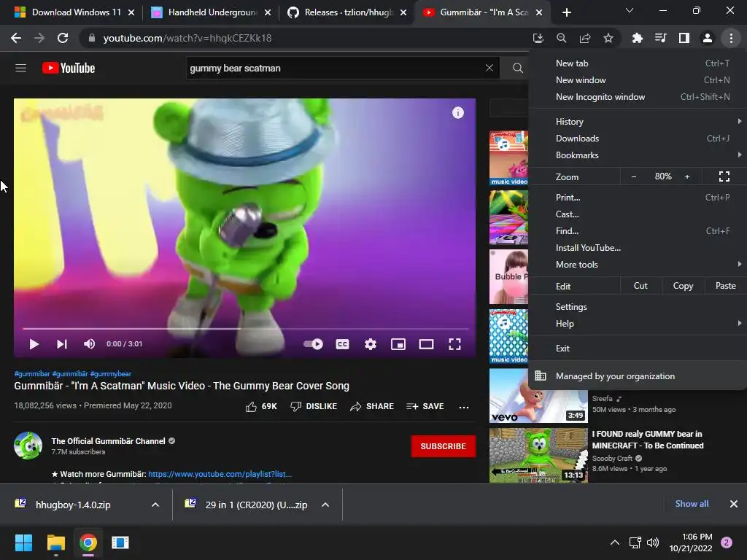The width and height of the screenshot is (747, 560).
Task: Open The Official Gummibär Channel avatar
Action: [28, 446]
